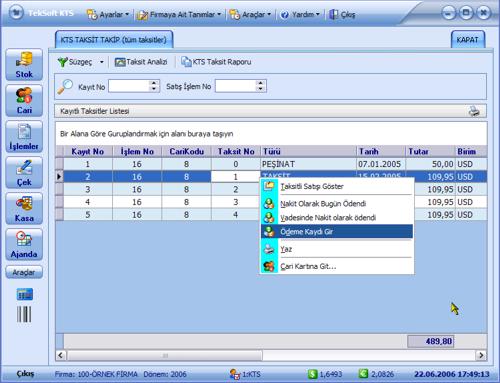Click the 50,00 amount cell
Screen dimensions: 500x383
pyautogui.click(x=430, y=164)
